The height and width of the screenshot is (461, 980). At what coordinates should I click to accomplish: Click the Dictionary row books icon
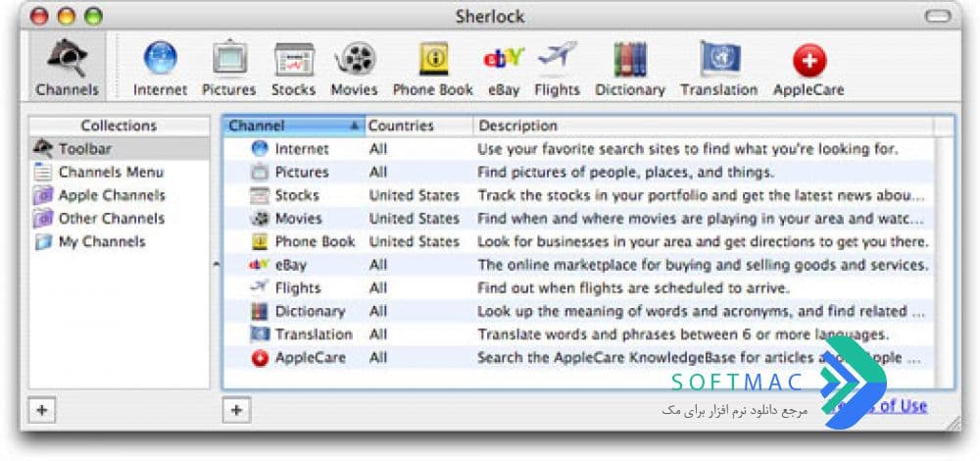(x=259, y=311)
